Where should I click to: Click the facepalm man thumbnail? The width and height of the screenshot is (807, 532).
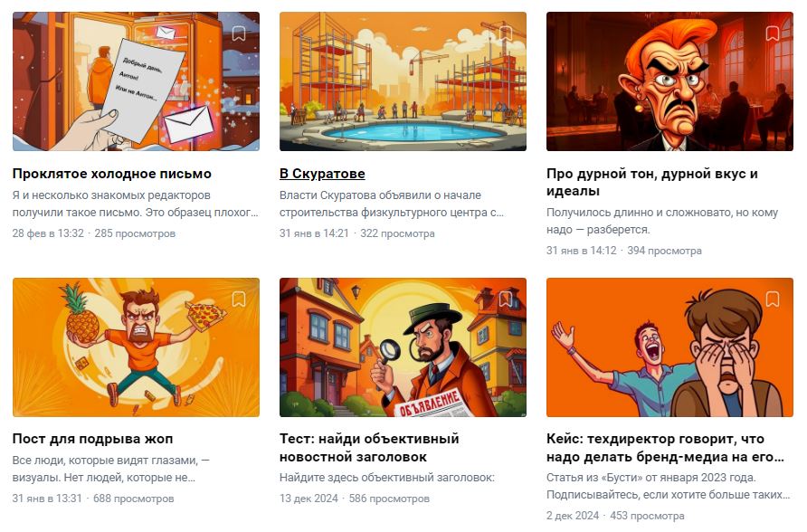(x=669, y=347)
